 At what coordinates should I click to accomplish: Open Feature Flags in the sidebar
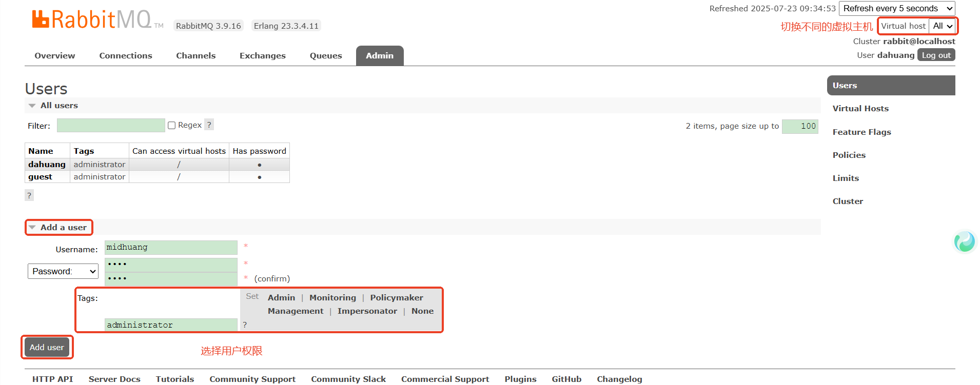861,132
